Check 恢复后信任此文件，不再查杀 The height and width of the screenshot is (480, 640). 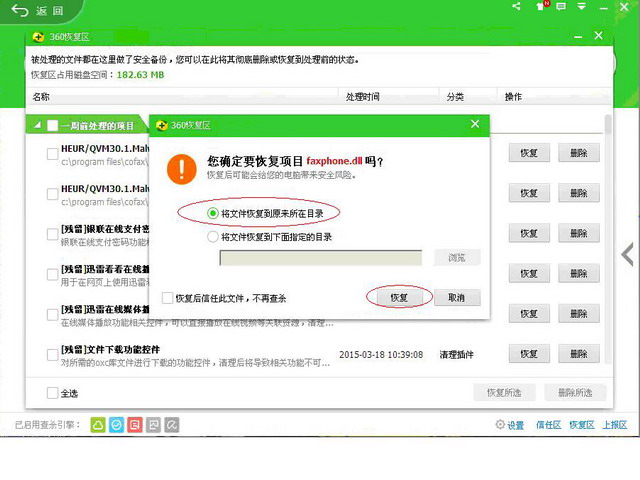click(x=167, y=298)
